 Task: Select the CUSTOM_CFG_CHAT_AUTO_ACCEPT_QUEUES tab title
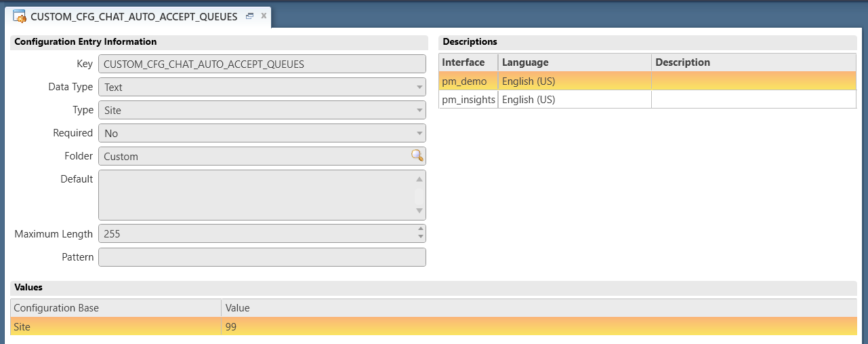pos(133,16)
